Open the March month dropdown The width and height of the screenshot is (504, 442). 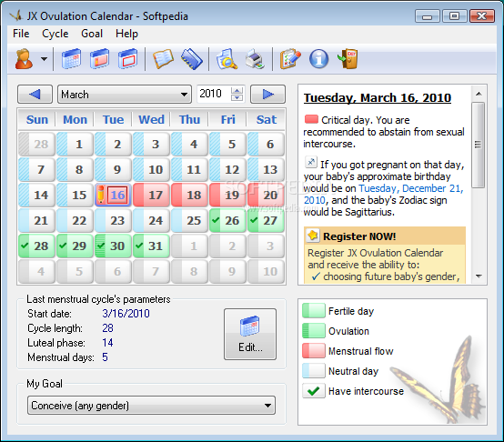[125, 95]
